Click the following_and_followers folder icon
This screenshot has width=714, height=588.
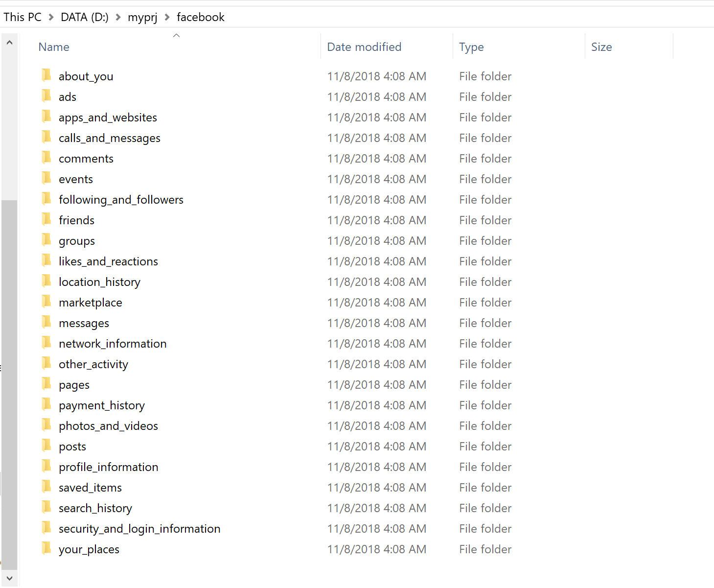(x=46, y=198)
